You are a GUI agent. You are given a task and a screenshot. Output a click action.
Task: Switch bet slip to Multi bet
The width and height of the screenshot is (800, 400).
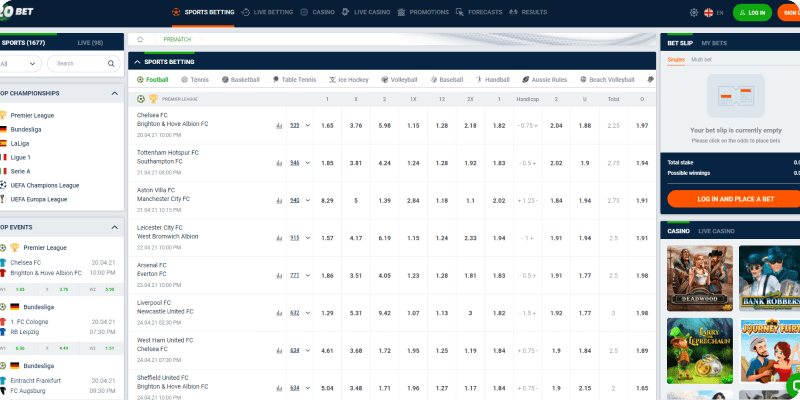[703, 60]
